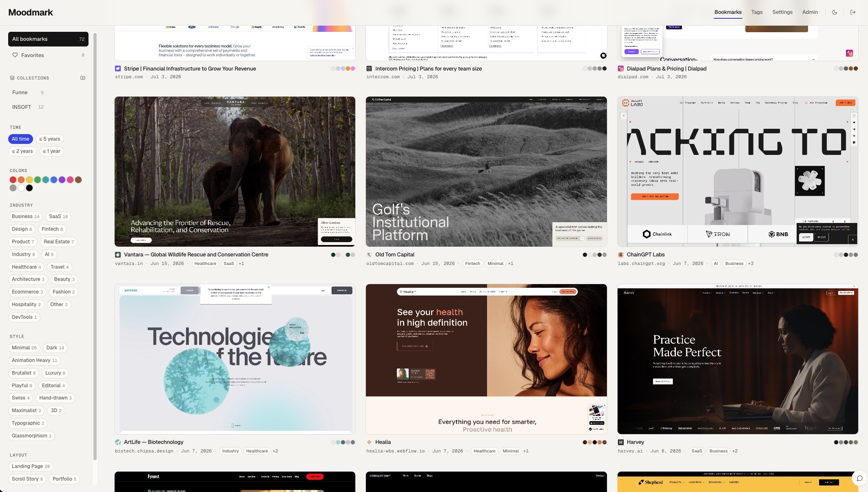
Task: Open the Funne collection
Action: click(x=28, y=93)
